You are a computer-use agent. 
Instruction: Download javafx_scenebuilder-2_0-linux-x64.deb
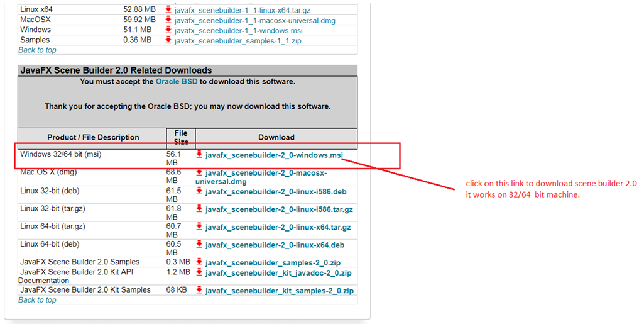click(x=275, y=245)
